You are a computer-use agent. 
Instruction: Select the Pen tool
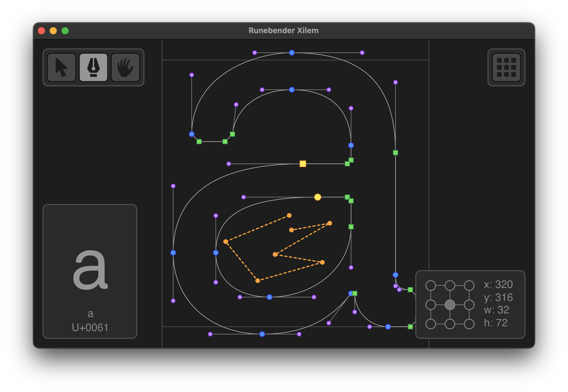(93, 67)
